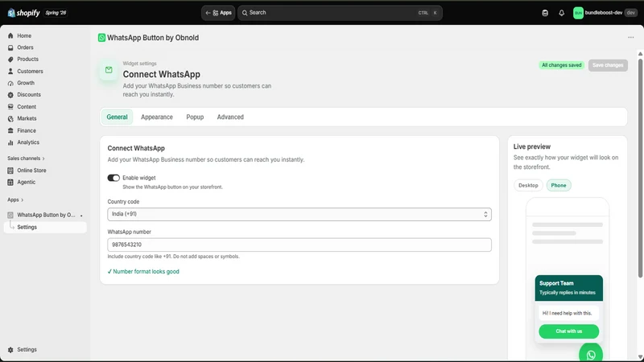Image resolution: width=644 pixels, height=362 pixels.
Task: Open Products via its tag icon
Action: (x=10, y=59)
